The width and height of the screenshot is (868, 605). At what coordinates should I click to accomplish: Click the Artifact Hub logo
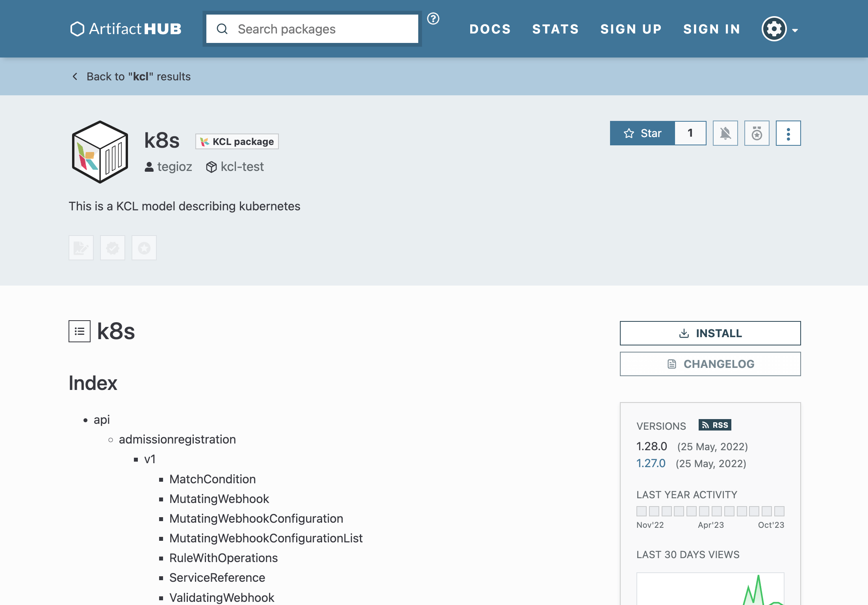(126, 29)
